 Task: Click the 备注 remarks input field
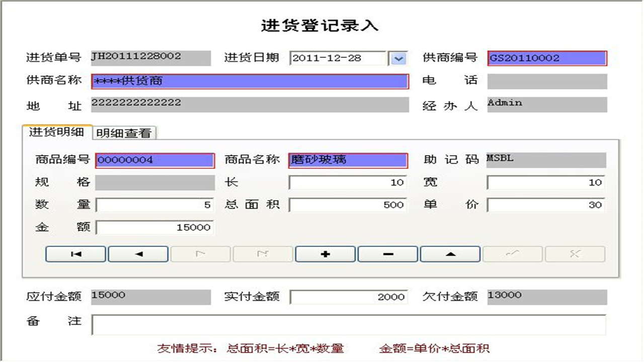[x=349, y=324]
